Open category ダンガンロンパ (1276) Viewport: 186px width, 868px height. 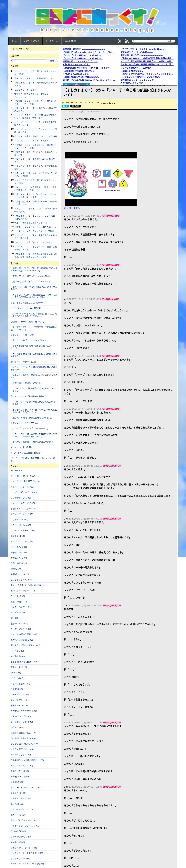pyautogui.click(x=21, y=837)
